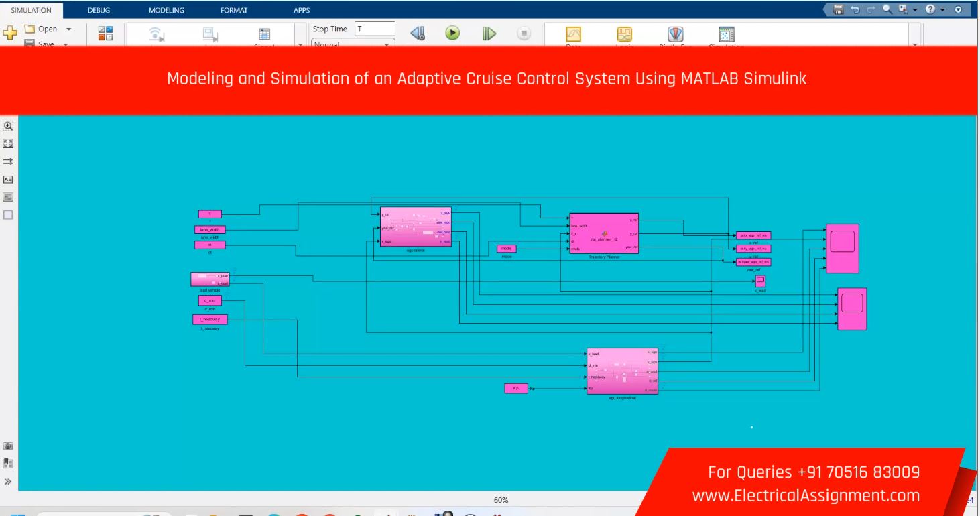The width and height of the screenshot is (980, 516).
Task: Switch to the MODELING tab
Action: point(167,10)
